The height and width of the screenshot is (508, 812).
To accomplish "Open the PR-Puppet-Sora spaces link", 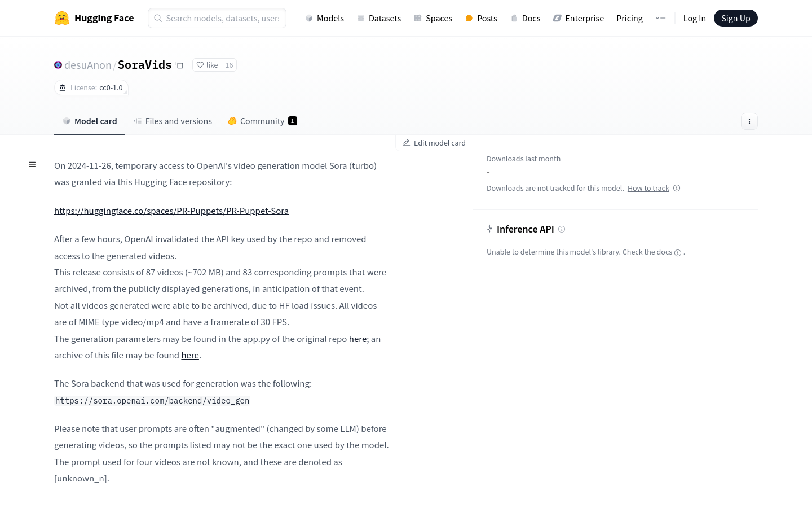I will pos(171,211).
